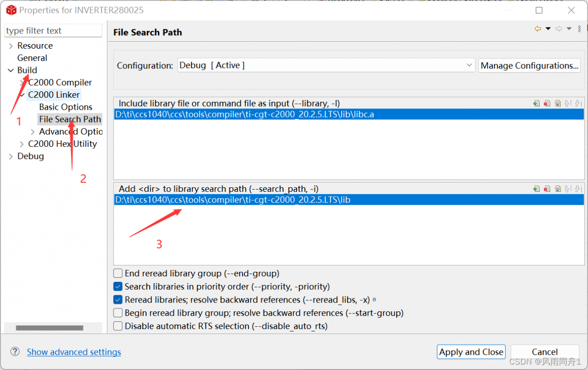Select Basic Options under C2000 Linker

pyautogui.click(x=66, y=107)
